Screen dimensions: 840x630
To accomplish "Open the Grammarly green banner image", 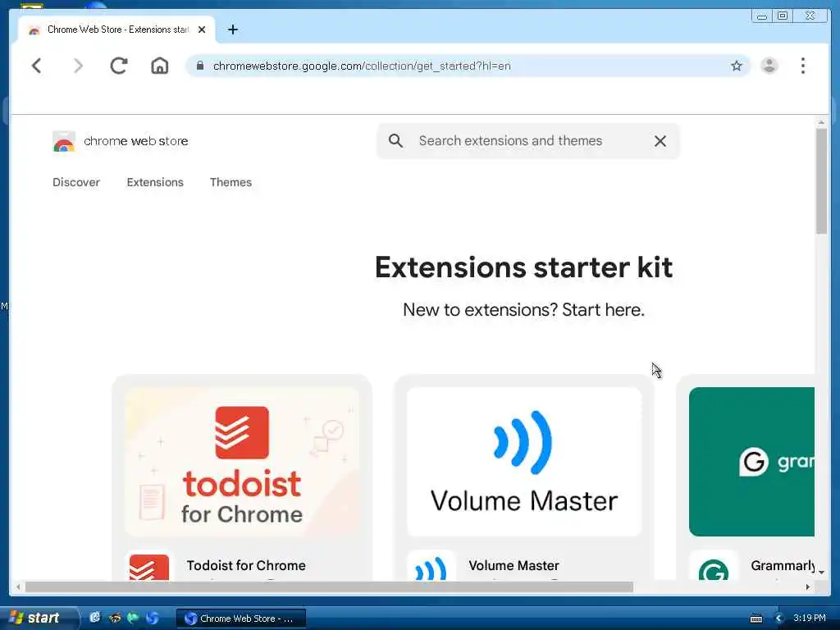I will [751, 462].
